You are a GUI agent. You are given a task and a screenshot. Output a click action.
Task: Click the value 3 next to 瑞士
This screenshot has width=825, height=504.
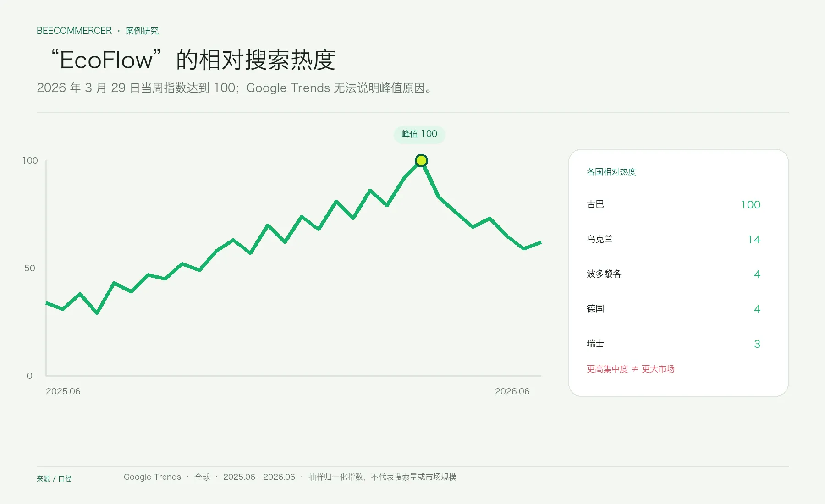pos(757,344)
